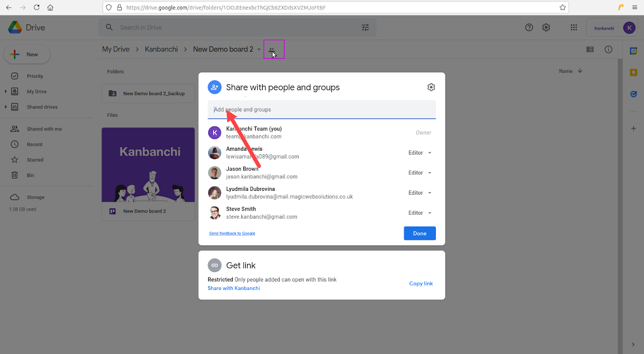This screenshot has height=354, width=644.
Task: Click Steve Smith profile photo
Action: (215, 213)
